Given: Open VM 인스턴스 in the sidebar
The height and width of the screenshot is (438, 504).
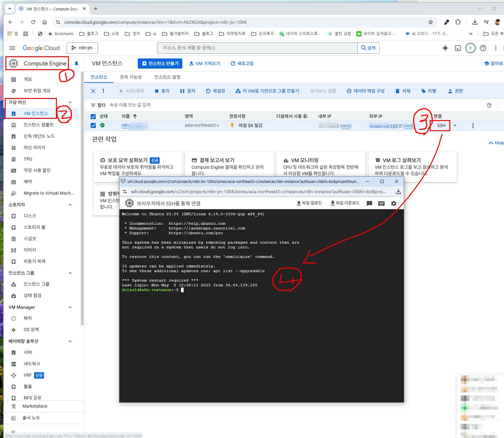Looking at the screenshot, I should pyautogui.click(x=36, y=113).
